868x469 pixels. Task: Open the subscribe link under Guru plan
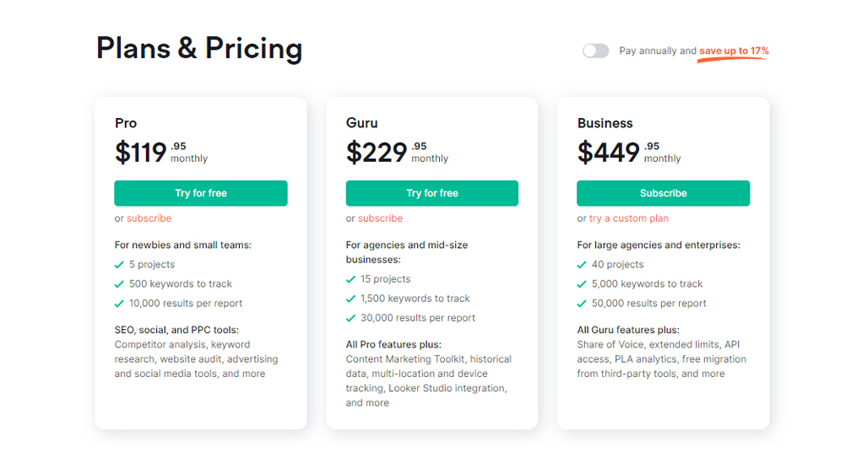click(x=380, y=218)
